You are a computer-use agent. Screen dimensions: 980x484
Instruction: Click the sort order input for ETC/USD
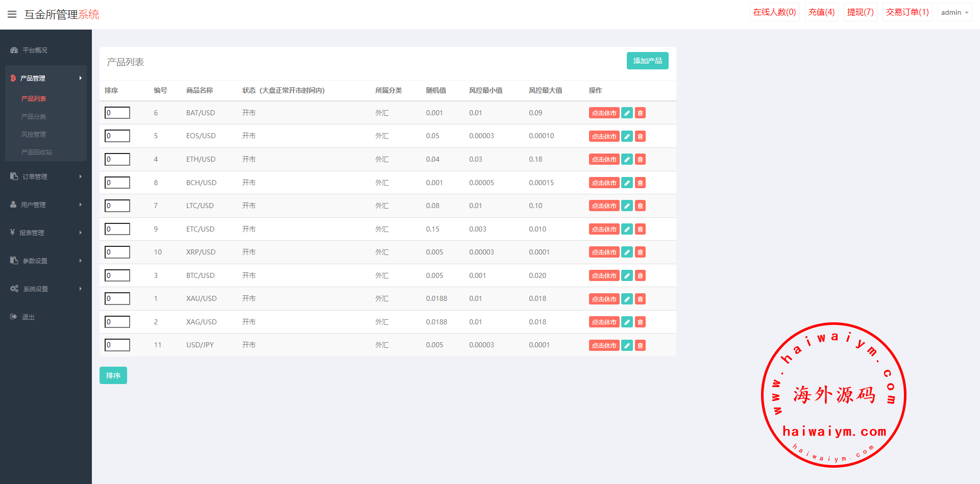pos(117,229)
